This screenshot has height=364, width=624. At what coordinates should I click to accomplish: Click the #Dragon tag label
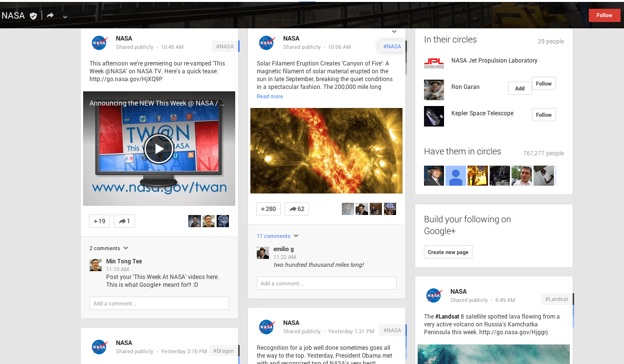point(223,351)
